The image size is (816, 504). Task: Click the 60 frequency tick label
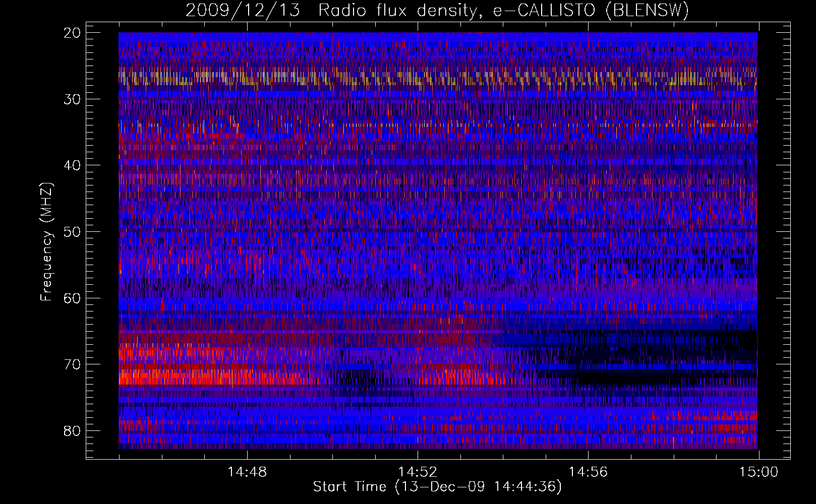pyautogui.click(x=73, y=298)
